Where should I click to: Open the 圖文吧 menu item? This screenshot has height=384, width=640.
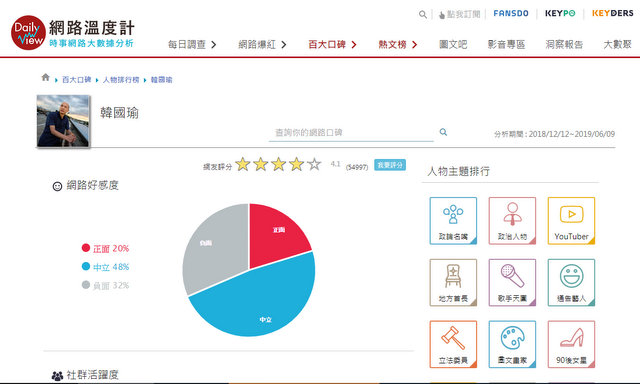click(453, 44)
